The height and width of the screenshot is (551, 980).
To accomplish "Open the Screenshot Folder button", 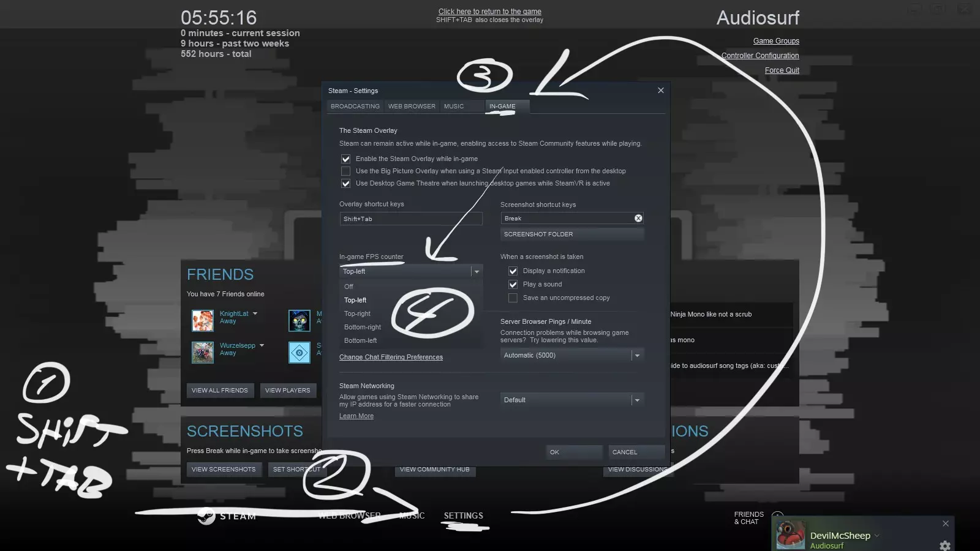I will pos(572,234).
